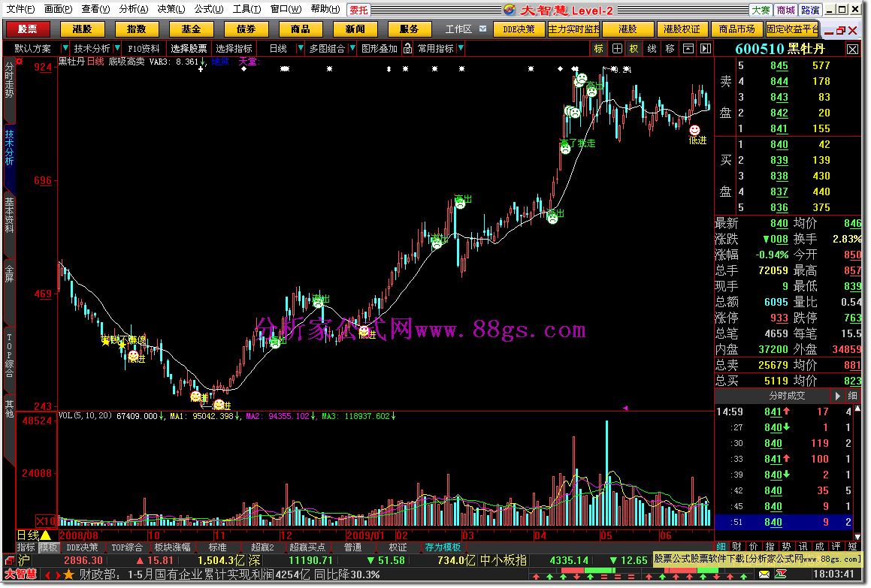
Task: Toggle the 移 move chart button
Action: (670, 49)
